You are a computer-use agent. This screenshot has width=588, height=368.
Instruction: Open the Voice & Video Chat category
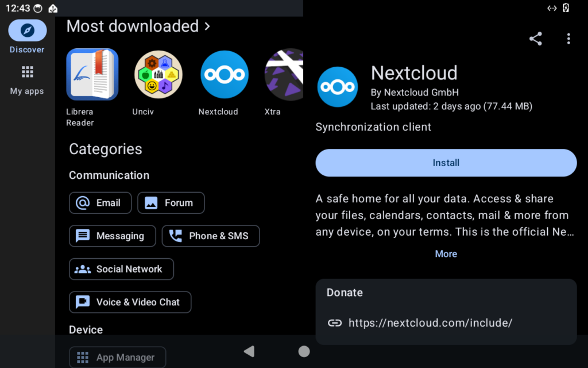[x=130, y=302]
